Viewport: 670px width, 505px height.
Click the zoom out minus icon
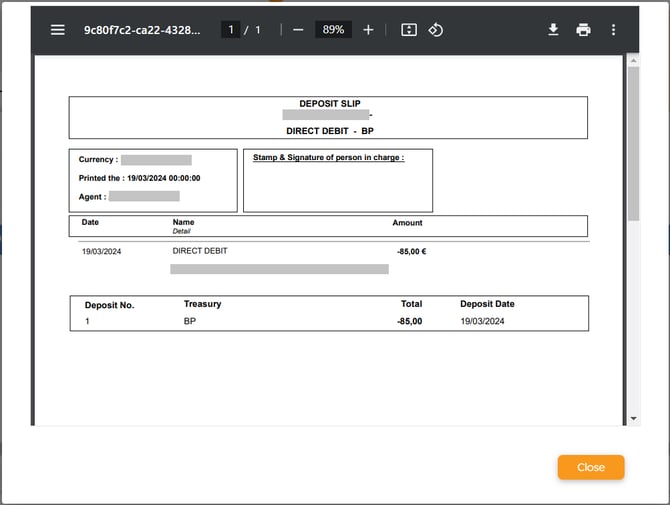click(298, 30)
